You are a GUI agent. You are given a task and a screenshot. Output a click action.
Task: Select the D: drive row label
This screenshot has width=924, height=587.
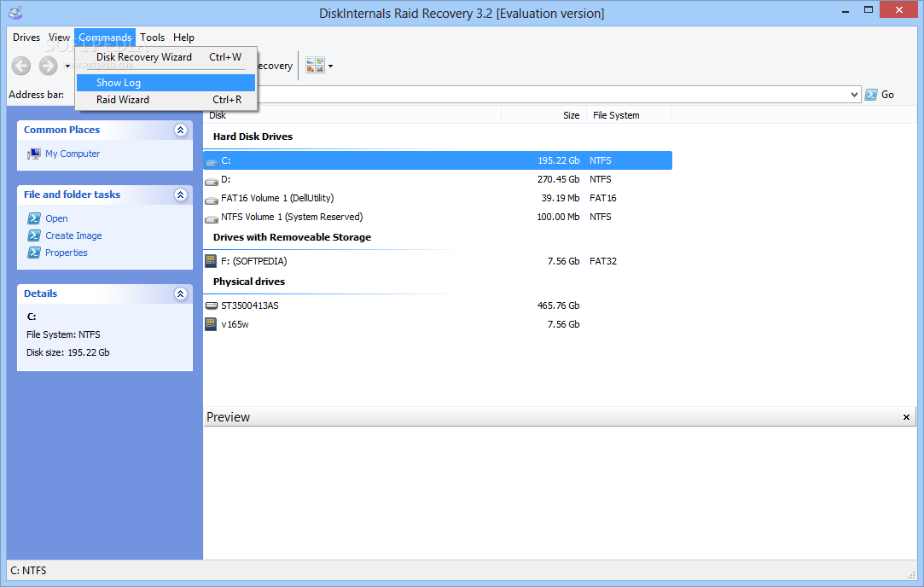(226, 179)
